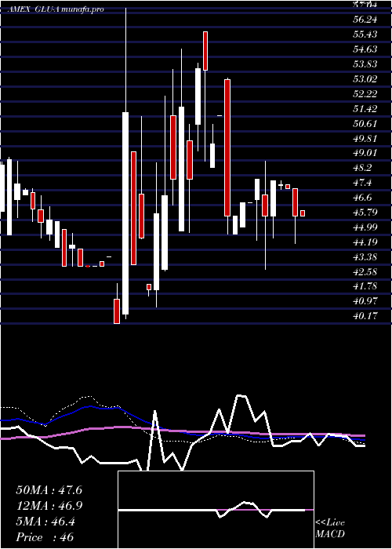Image resolution: width=392 pixels, height=549 pixels.
Task: Click inside the MACD inset panel
Action: pyautogui.click(x=216, y=510)
